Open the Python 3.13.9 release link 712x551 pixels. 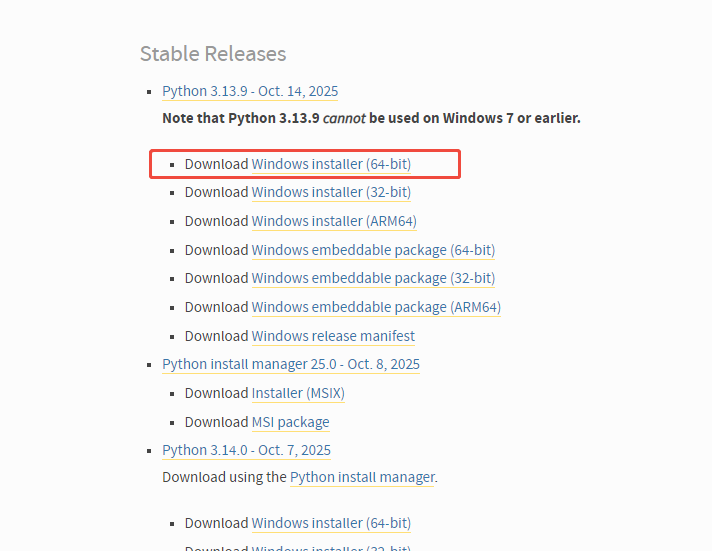(250, 91)
